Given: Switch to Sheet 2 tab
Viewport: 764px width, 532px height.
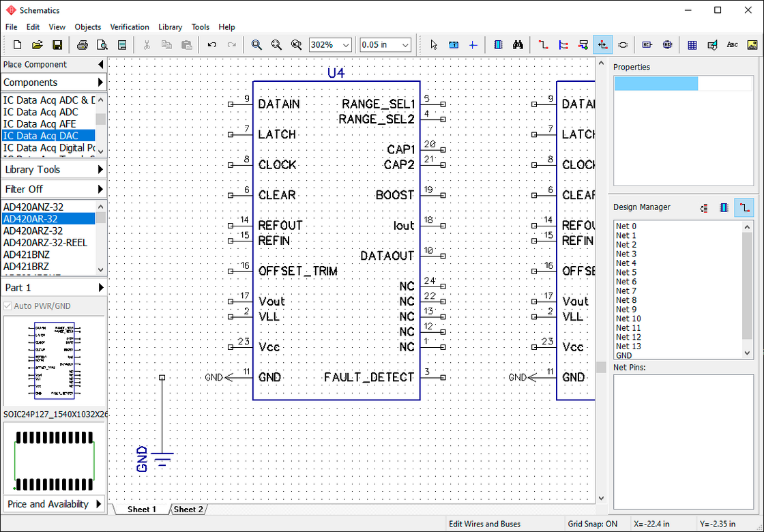Looking at the screenshot, I should (x=188, y=509).
